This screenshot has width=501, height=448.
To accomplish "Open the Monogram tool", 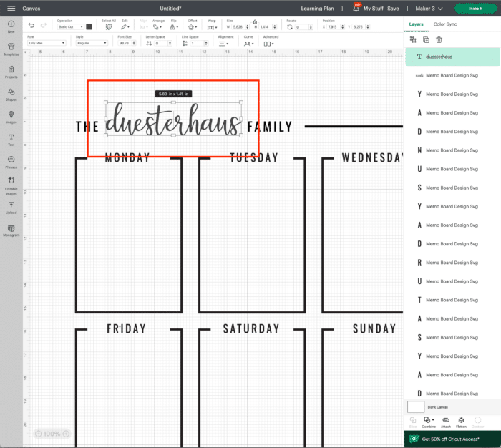I will 11,230.
